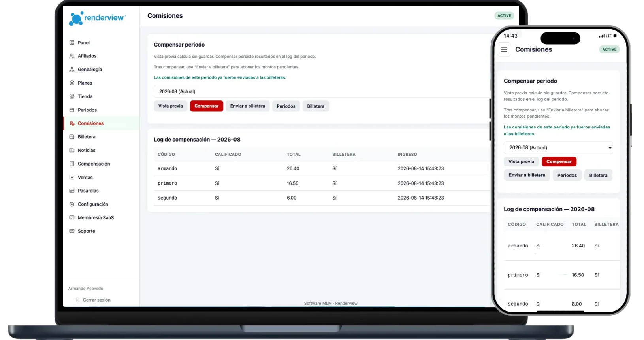Click total 16.50 in laptop table

[292, 183]
